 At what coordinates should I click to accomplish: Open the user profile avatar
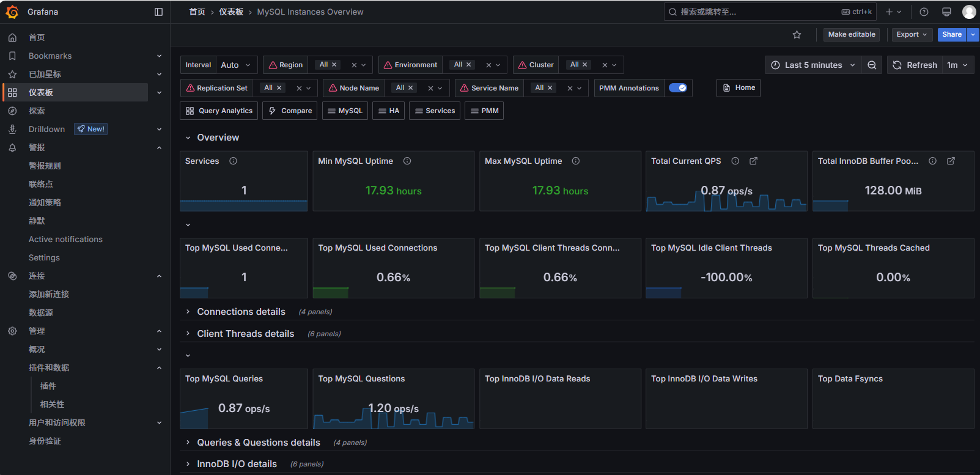[969, 12]
